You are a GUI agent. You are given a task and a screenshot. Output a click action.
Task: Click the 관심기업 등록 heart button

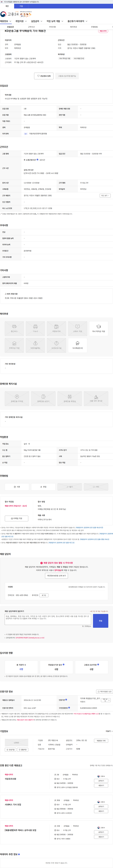(44, 76)
